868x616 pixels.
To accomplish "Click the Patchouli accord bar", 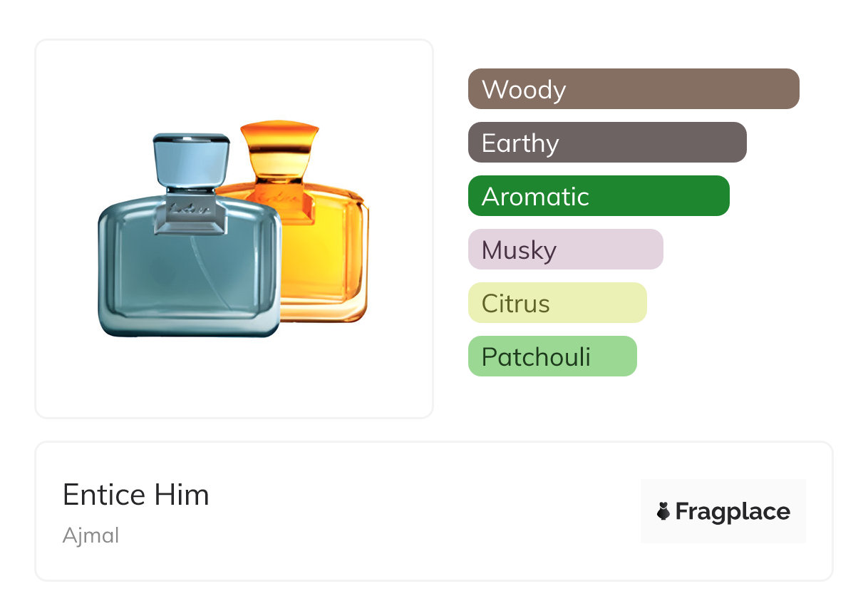I will click(x=552, y=356).
